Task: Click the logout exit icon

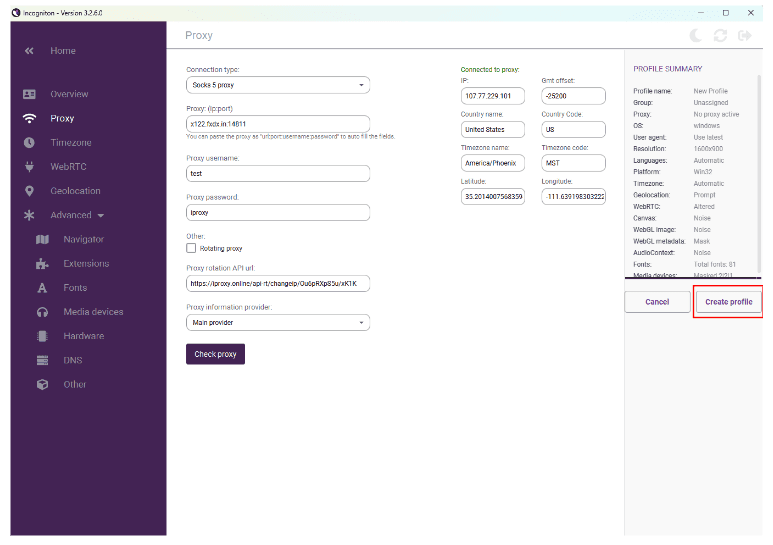Action: coord(744,35)
